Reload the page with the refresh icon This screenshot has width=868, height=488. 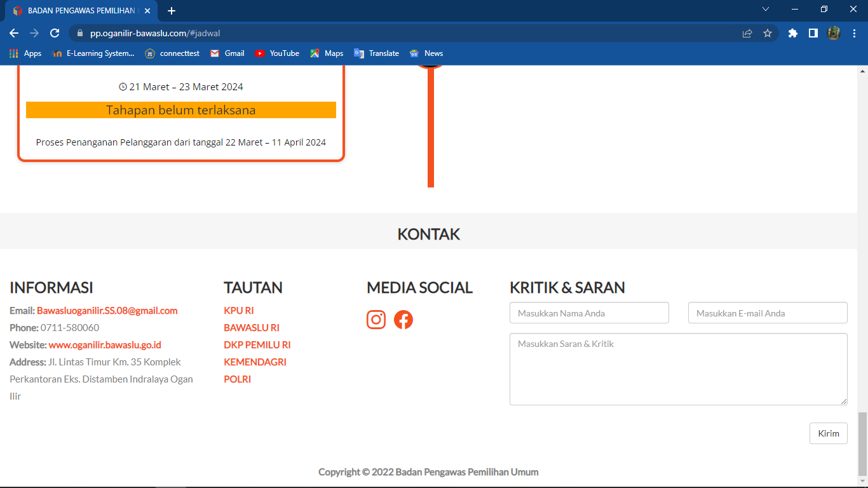tap(55, 32)
